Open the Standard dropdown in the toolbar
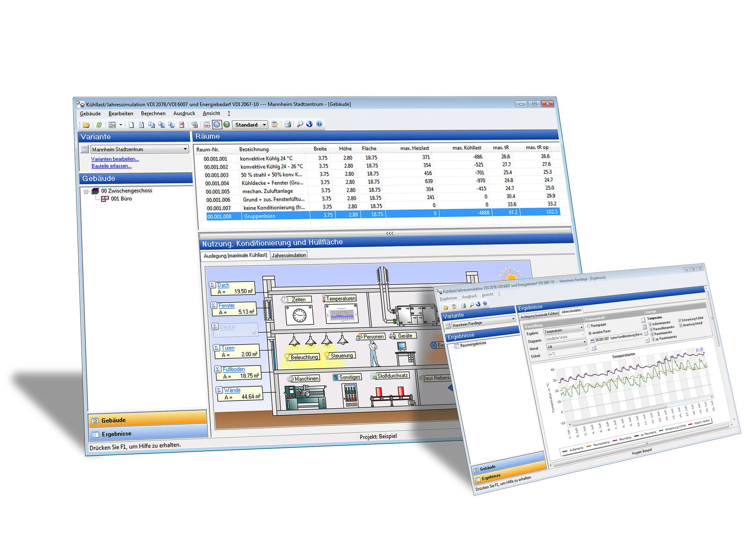 265,125
